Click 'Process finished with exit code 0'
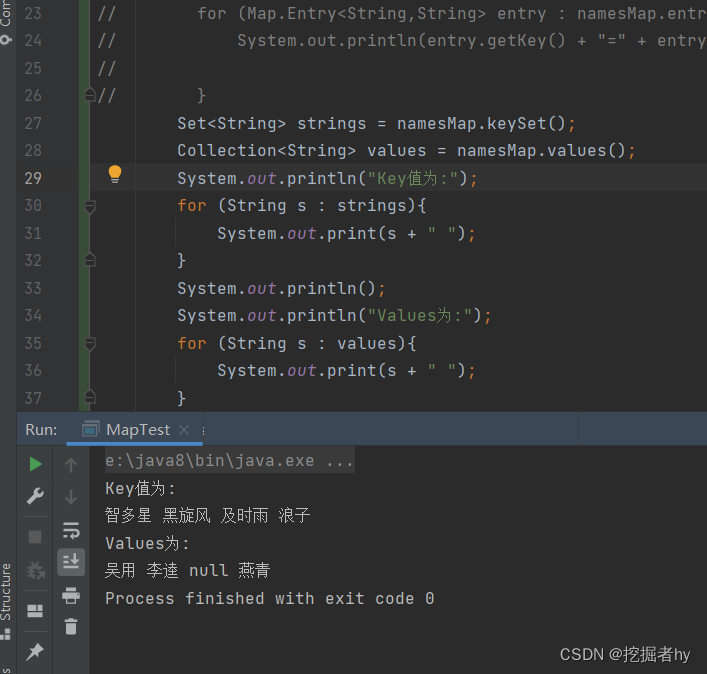The width and height of the screenshot is (707, 674). tap(270, 599)
